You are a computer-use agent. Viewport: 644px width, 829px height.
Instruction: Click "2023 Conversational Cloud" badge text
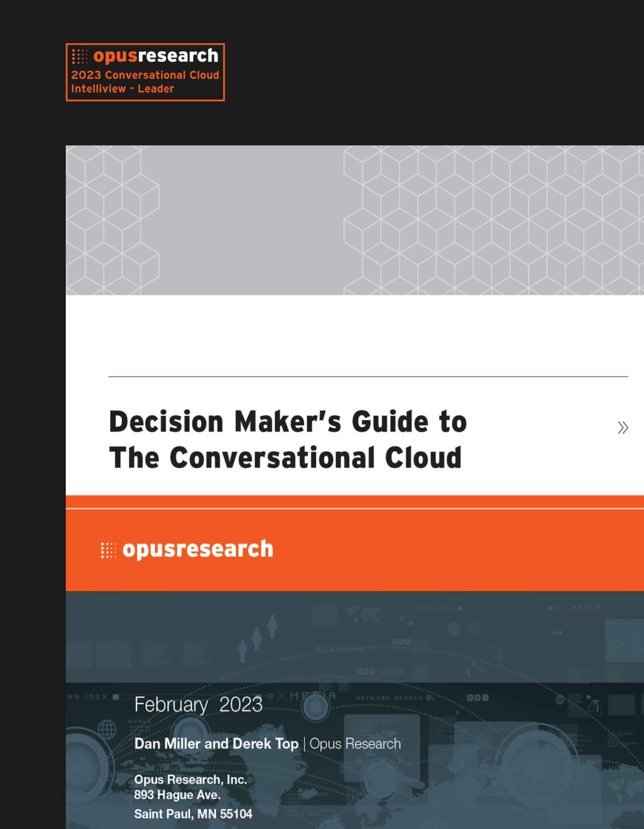[145, 75]
